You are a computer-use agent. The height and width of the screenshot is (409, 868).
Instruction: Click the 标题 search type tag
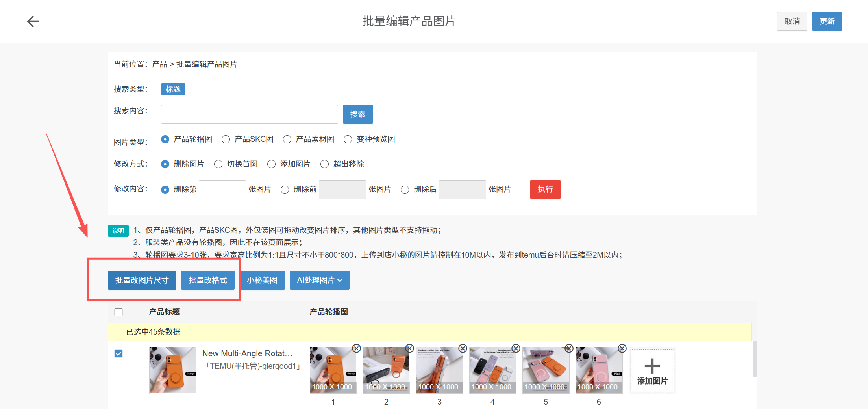(173, 89)
